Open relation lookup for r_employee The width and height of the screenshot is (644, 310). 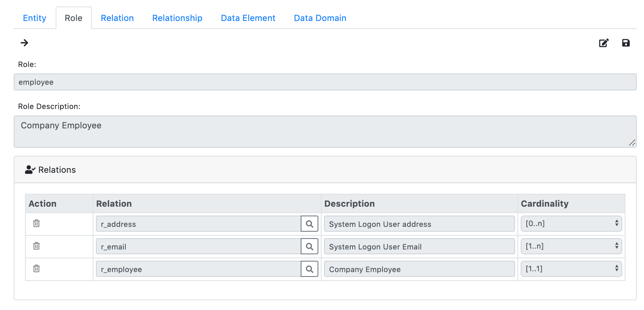coord(309,269)
